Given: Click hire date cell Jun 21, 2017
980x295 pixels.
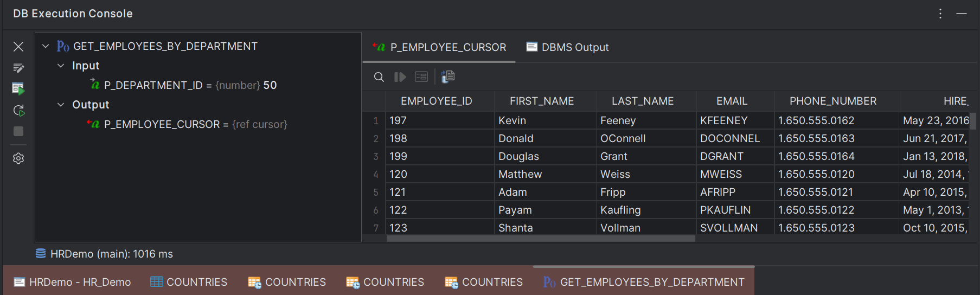Looking at the screenshot, I should pyautogui.click(x=934, y=138).
